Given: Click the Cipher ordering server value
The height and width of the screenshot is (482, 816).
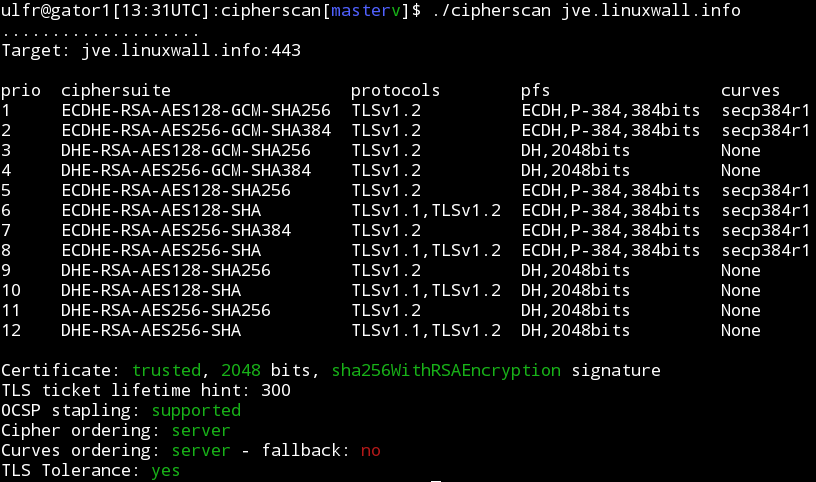Looking at the screenshot, I should 201,431.
